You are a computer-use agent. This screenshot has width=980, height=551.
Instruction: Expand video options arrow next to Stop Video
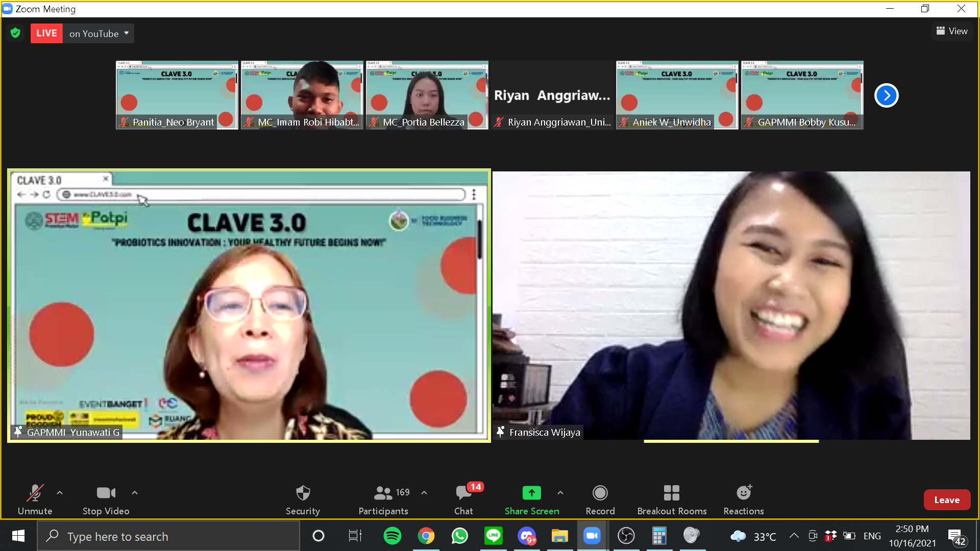click(x=135, y=493)
